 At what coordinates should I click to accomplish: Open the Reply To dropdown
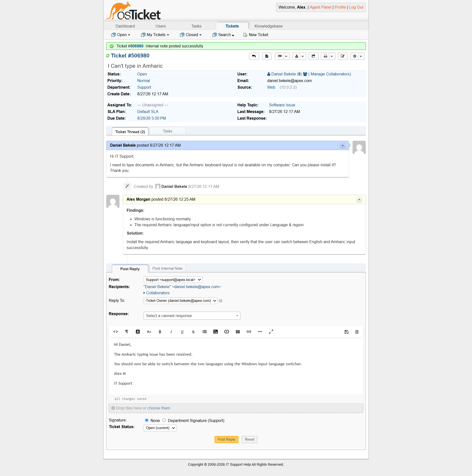180,301
